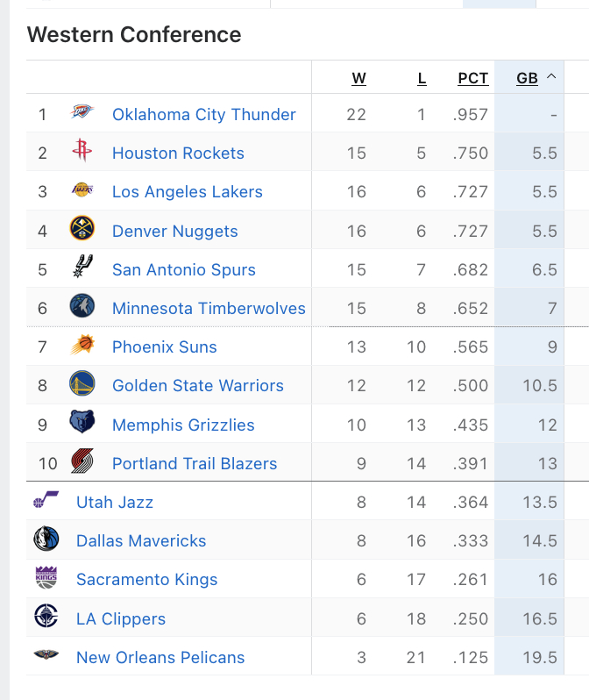589x700 pixels.
Task: Toggle sort arrow next to GB
Action: tap(551, 77)
